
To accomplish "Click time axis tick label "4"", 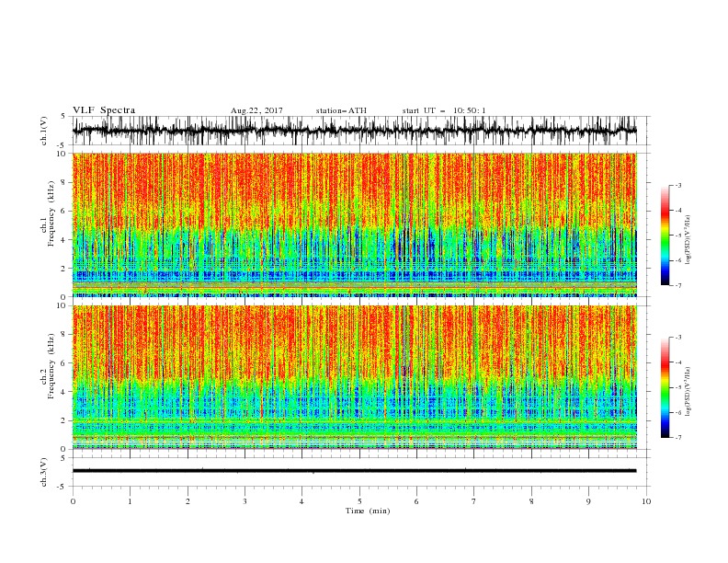I will tap(301, 501).
